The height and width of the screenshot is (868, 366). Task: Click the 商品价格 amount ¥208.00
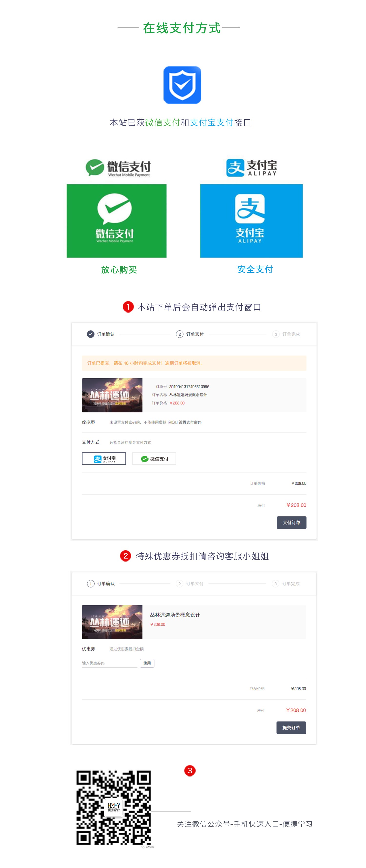[x=299, y=689]
